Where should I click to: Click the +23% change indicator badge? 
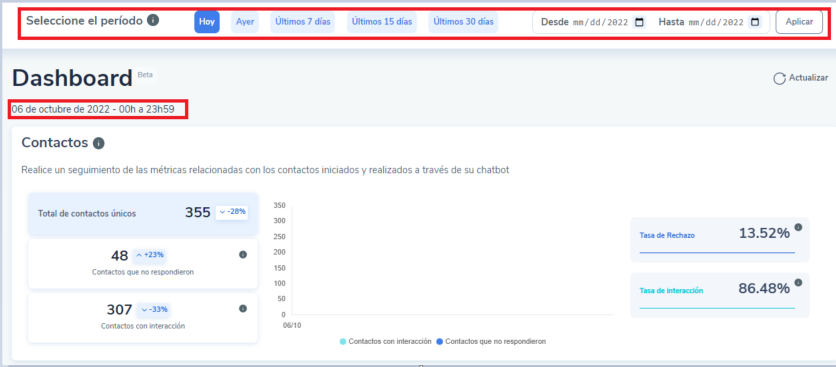coord(149,256)
